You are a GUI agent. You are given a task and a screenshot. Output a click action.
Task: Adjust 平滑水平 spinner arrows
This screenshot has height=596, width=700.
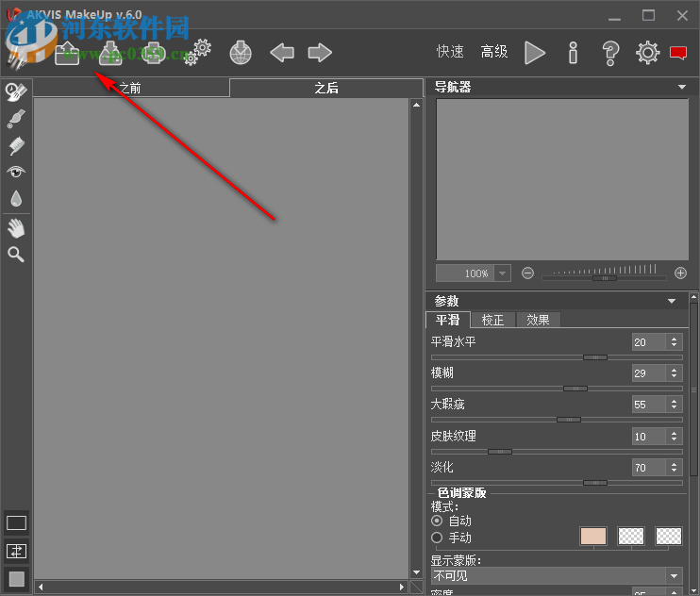tap(674, 342)
